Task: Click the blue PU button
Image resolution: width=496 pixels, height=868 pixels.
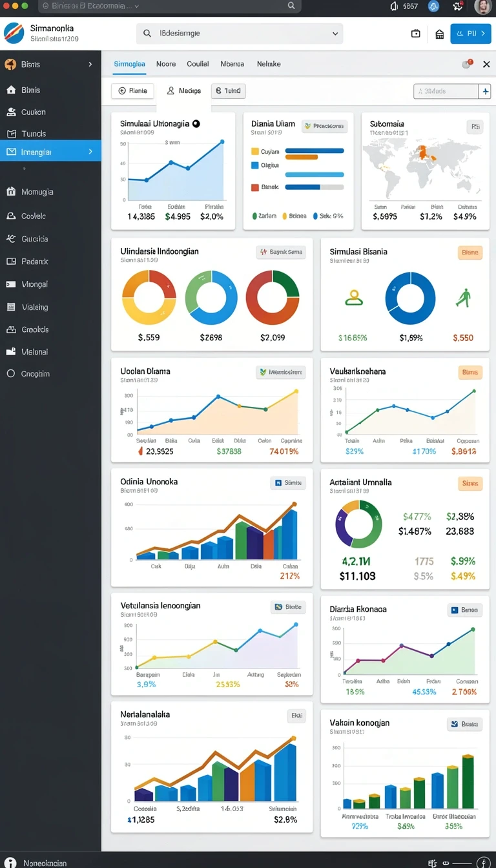Action: (x=471, y=34)
